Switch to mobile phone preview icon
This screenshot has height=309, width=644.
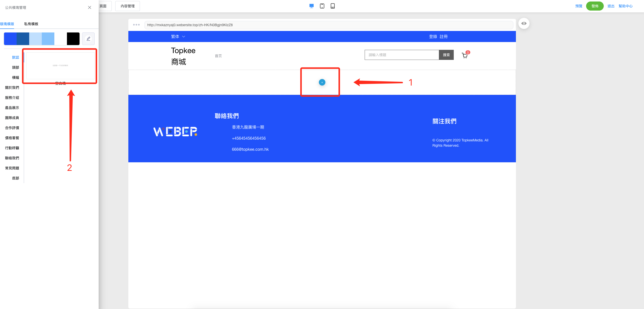click(x=332, y=6)
